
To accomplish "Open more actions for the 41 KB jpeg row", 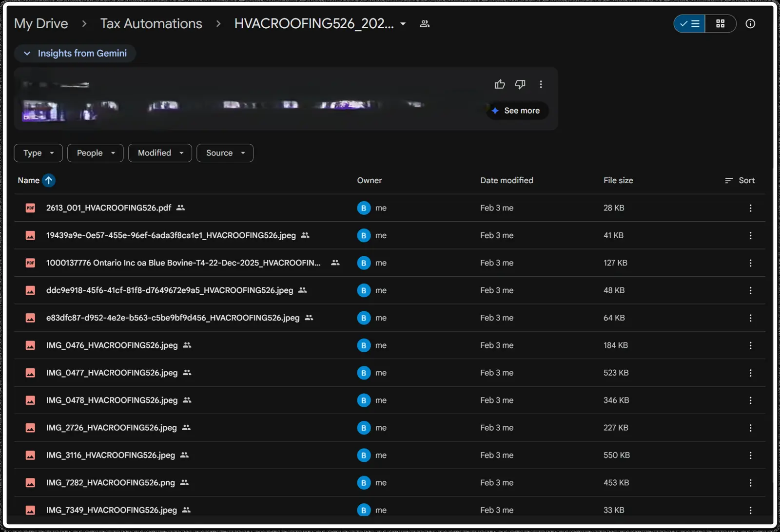I will [750, 235].
